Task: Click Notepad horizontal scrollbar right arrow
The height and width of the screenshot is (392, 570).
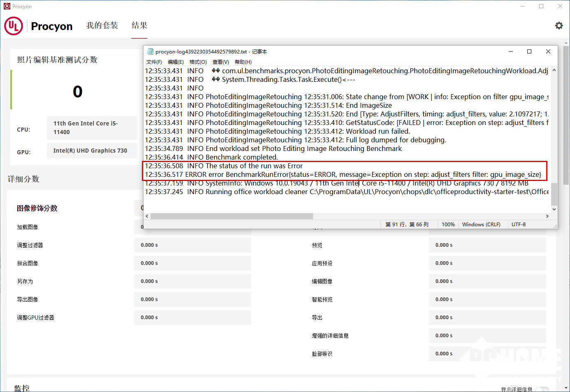Action: tap(547, 216)
